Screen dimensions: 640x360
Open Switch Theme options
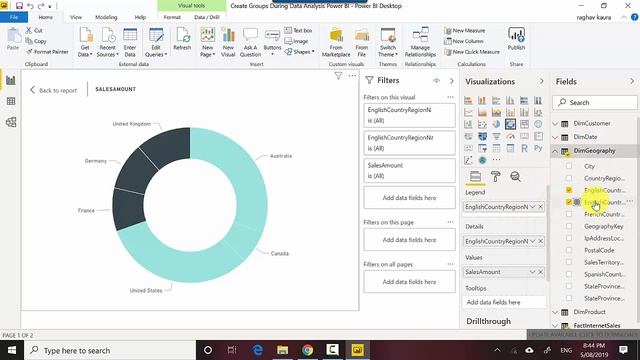coord(388,42)
